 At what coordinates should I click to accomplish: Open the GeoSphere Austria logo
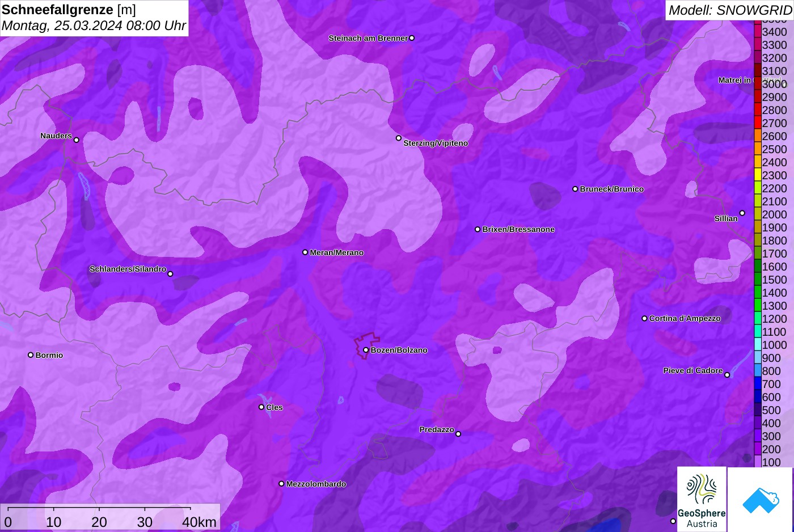[702, 499]
